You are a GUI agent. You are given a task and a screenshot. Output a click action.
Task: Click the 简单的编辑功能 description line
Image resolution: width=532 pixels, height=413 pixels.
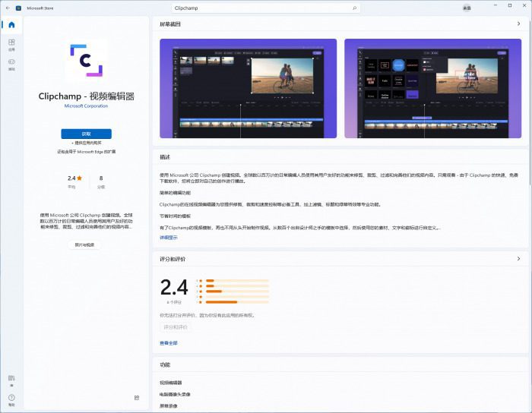coord(175,193)
